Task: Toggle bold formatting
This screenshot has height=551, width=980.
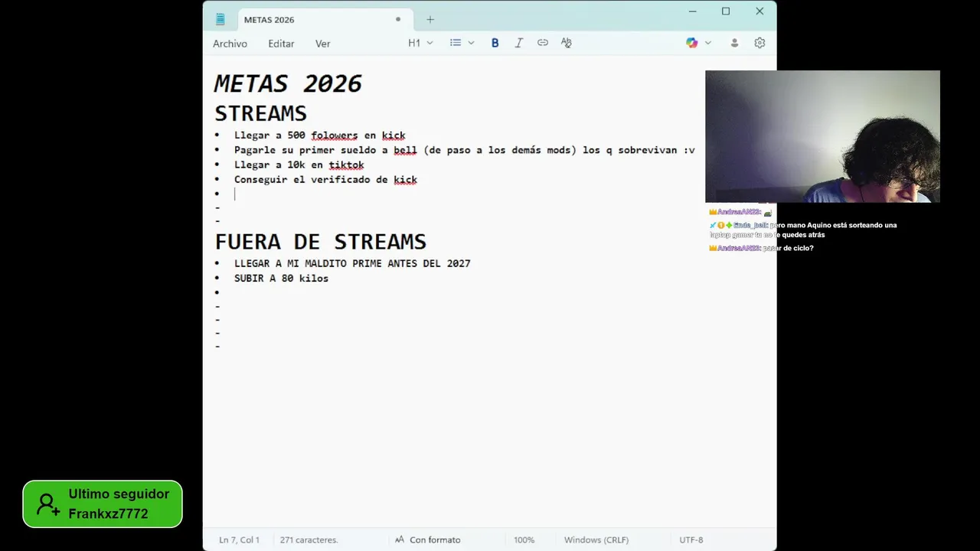Action: (x=495, y=43)
